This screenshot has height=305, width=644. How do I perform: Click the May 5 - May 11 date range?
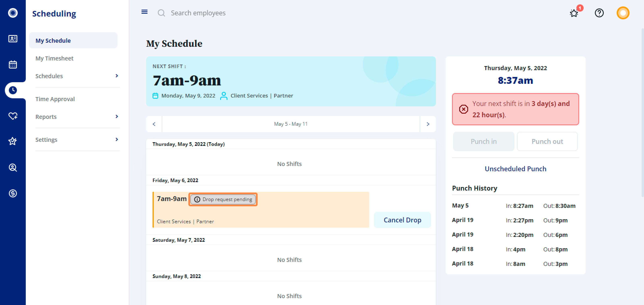pos(291,124)
